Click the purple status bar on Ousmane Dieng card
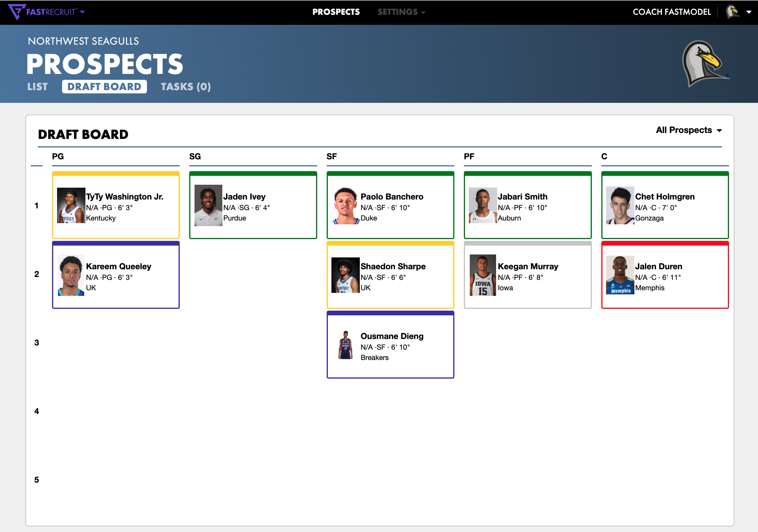Image resolution: width=758 pixels, height=532 pixels. [390, 313]
